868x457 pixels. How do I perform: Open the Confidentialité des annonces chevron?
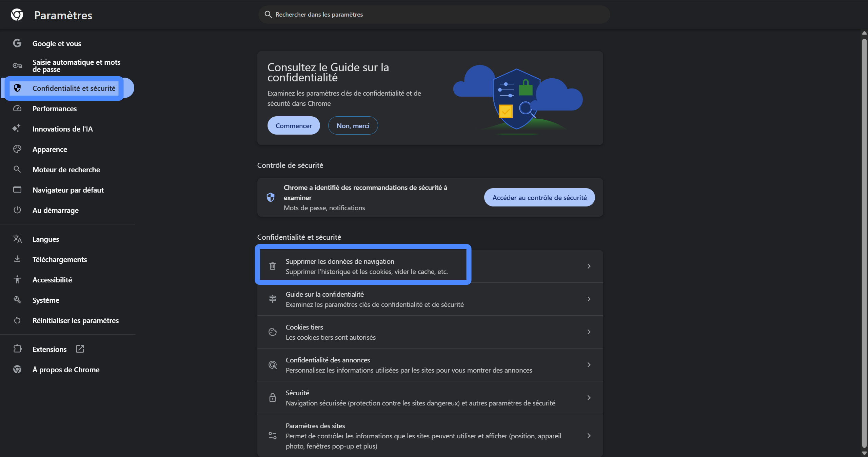tap(589, 365)
